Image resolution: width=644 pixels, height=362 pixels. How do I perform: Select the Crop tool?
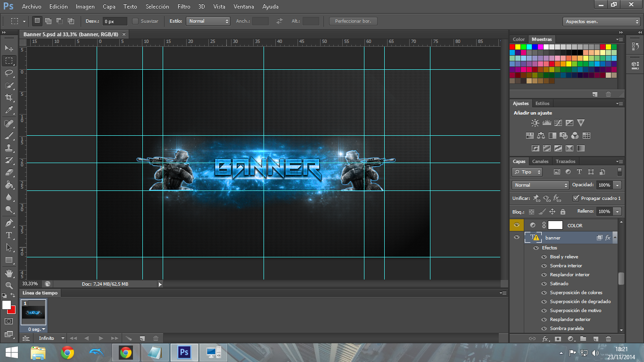pyautogui.click(x=9, y=98)
